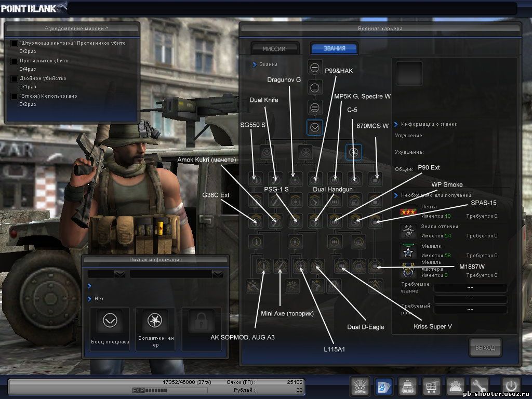Switch to the МИССИИ tab

click(274, 48)
